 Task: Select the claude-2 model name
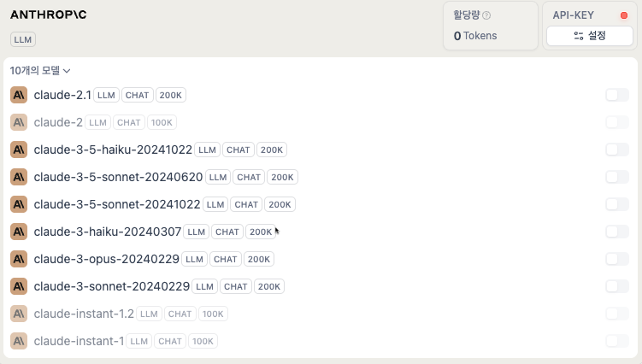[x=58, y=122]
